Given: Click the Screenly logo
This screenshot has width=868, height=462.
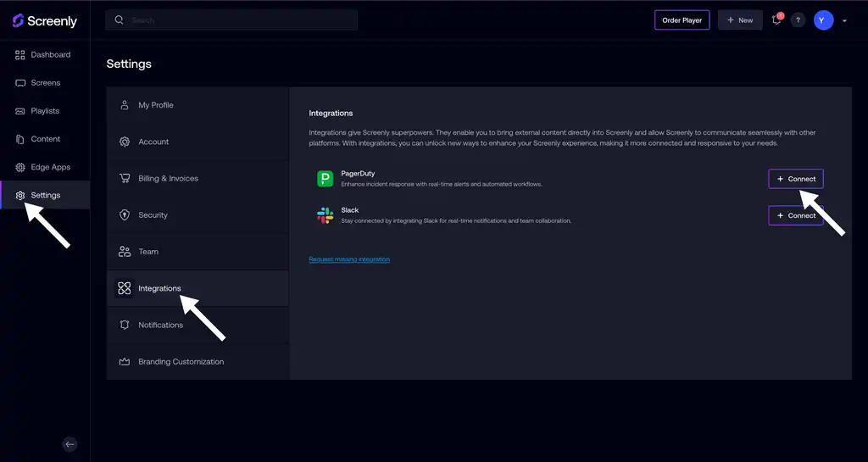Looking at the screenshot, I should coord(44,21).
